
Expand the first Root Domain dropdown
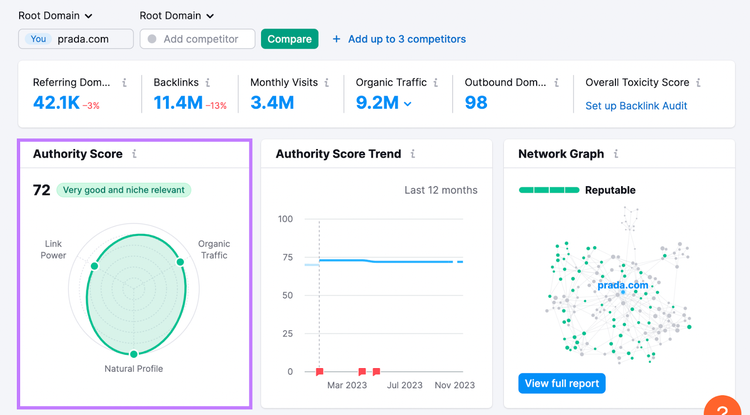click(x=55, y=16)
